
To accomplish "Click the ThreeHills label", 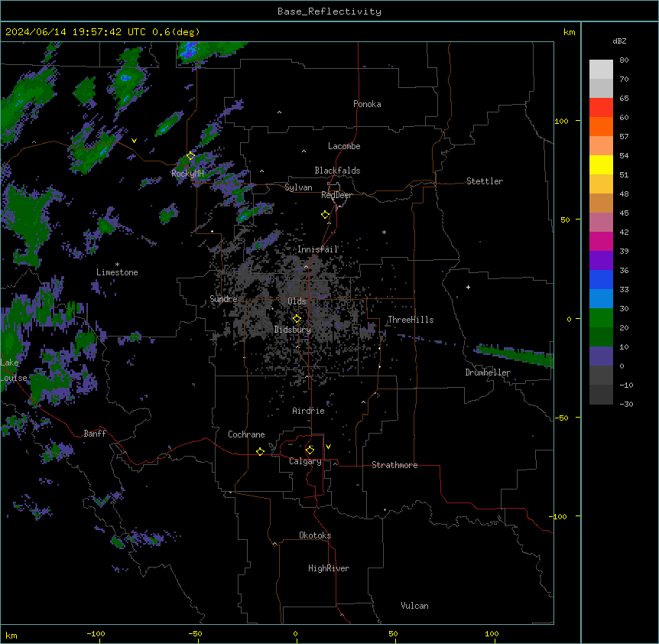I will 411,320.
